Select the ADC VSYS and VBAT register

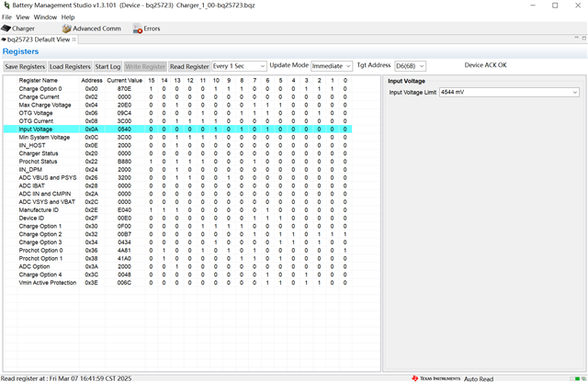(x=177, y=202)
